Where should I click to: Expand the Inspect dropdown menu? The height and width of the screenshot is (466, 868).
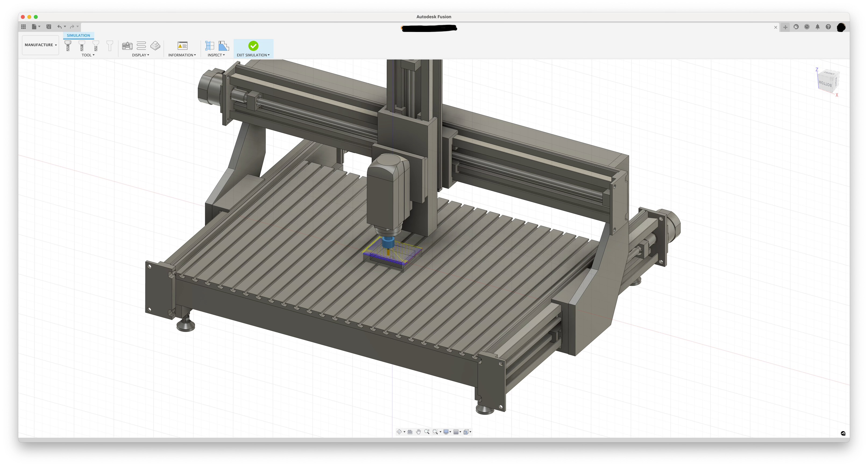216,55
